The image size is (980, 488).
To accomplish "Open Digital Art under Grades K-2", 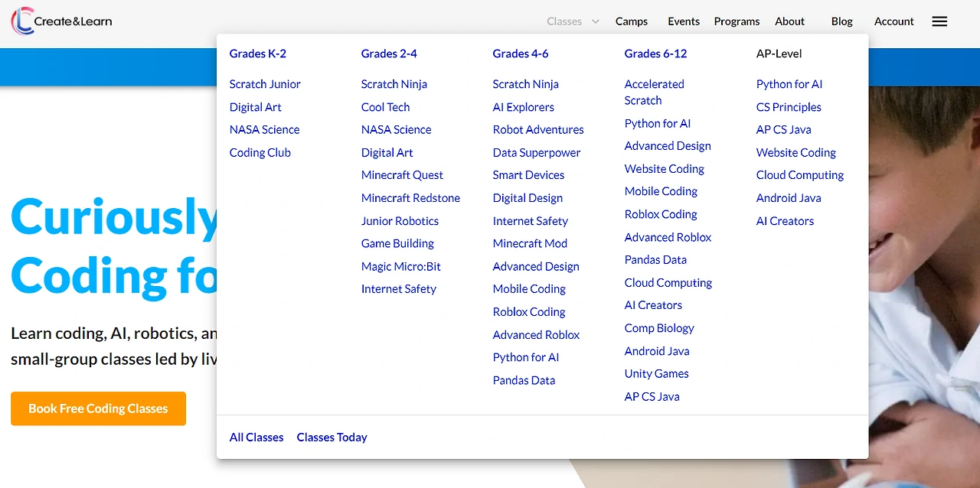I will [x=256, y=107].
